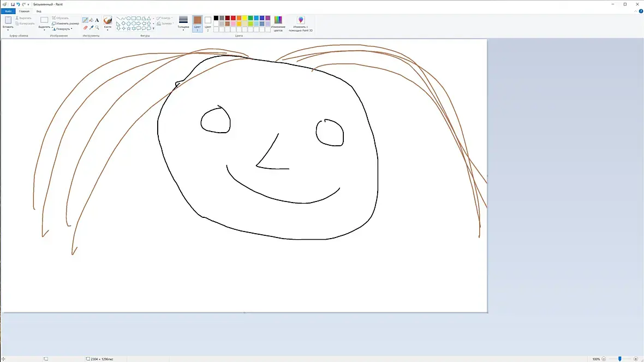
Task: Pick the brown swatch in second row
Action: [x=228, y=24]
